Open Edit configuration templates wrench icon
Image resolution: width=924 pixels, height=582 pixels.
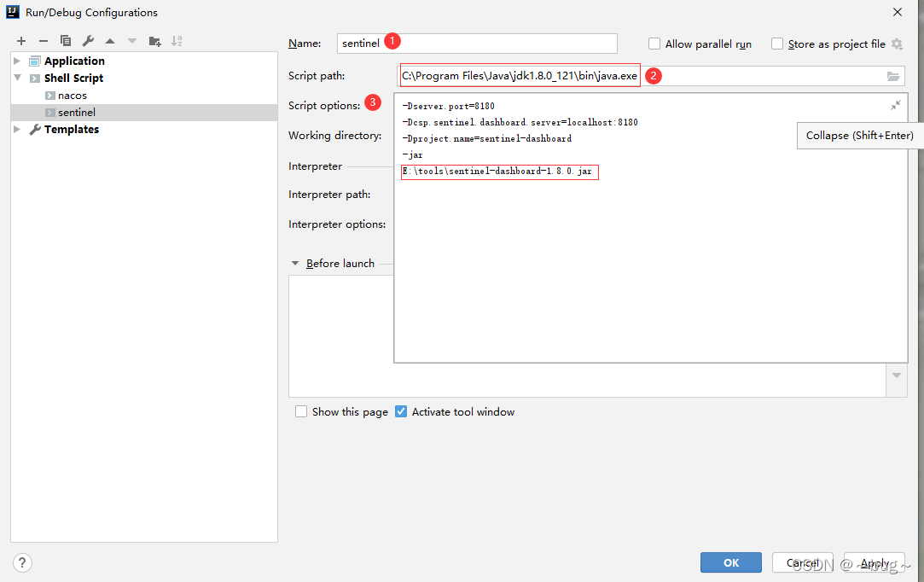[86, 40]
